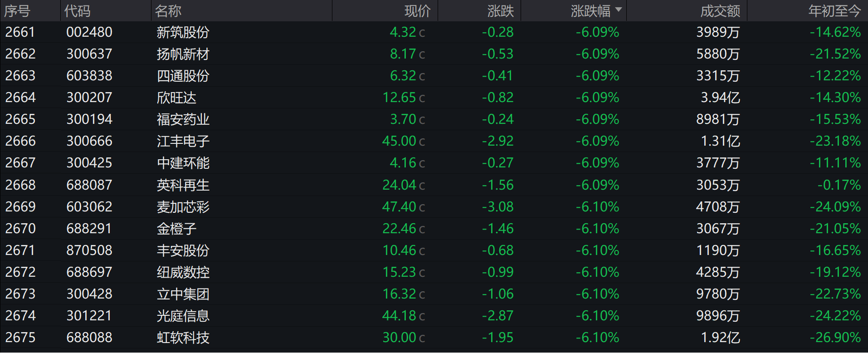
Task: Open the 新筑股份 stock row
Action: (x=183, y=32)
